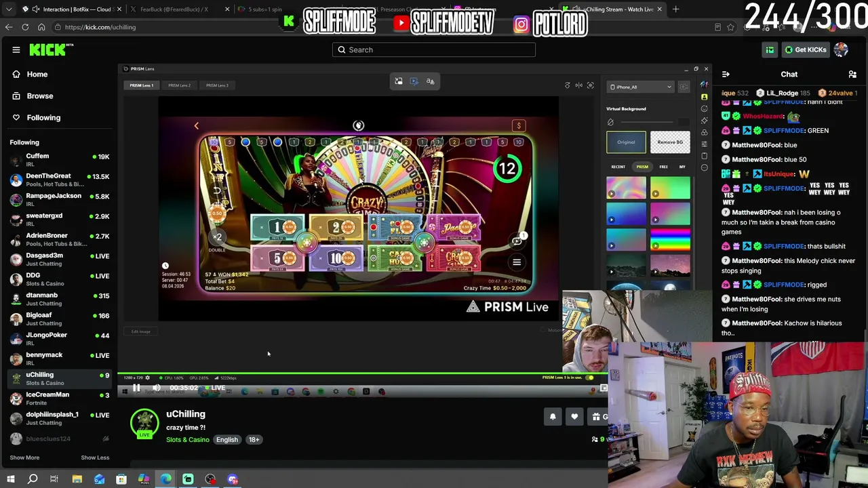The height and width of the screenshot is (488, 868).
Task: Click the Kick search field
Action: [434, 49]
